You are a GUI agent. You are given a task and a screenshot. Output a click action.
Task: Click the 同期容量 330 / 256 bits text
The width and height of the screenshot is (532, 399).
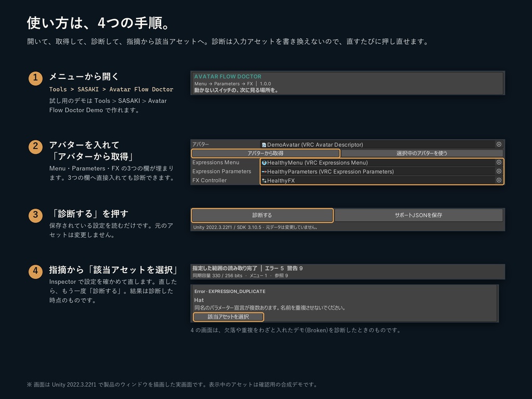coord(218,275)
